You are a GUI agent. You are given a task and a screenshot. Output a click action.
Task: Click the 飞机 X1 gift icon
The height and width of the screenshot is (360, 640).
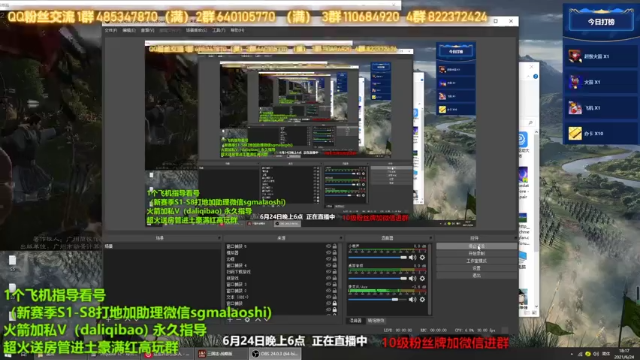[575, 108]
